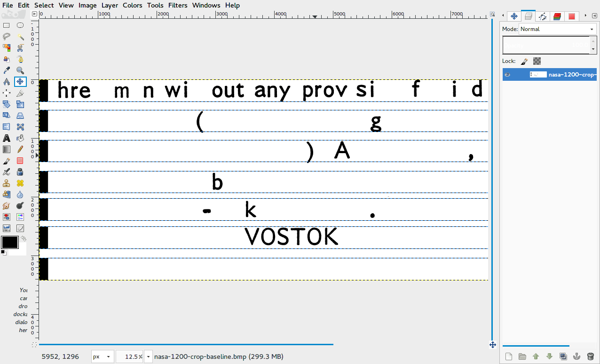Open the image menu arrow at ruler corner
The image size is (600, 364).
coord(34,14)
